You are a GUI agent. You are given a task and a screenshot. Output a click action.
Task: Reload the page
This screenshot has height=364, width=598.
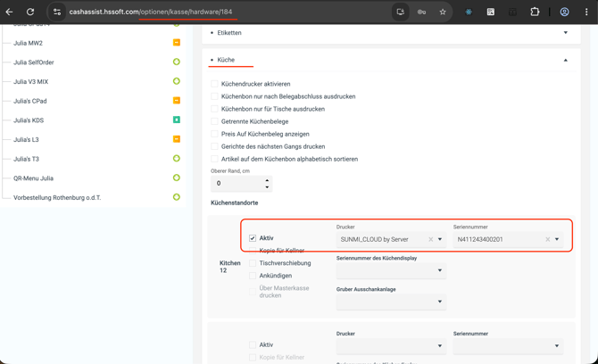(30, 12)
